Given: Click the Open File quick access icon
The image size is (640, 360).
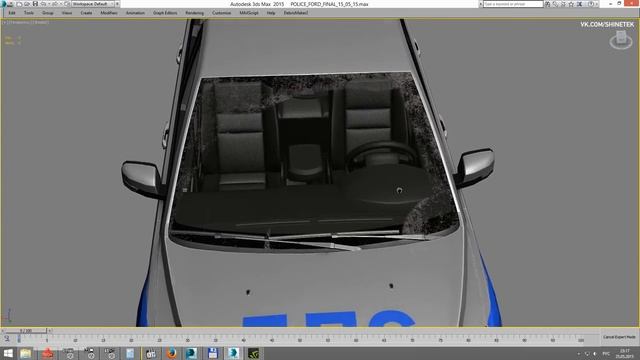Looking at the screenshot, I should pos(27,4).
